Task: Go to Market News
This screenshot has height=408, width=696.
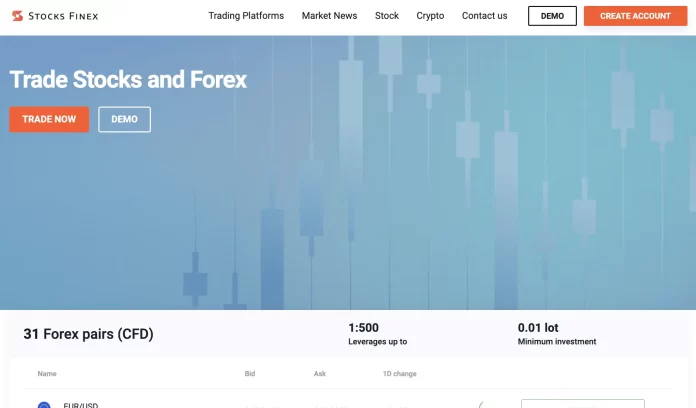Action: [x=329, y=16]
